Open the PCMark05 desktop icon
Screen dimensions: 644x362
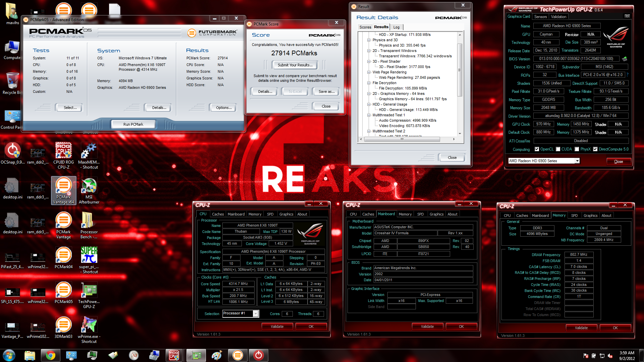(63, 293)
